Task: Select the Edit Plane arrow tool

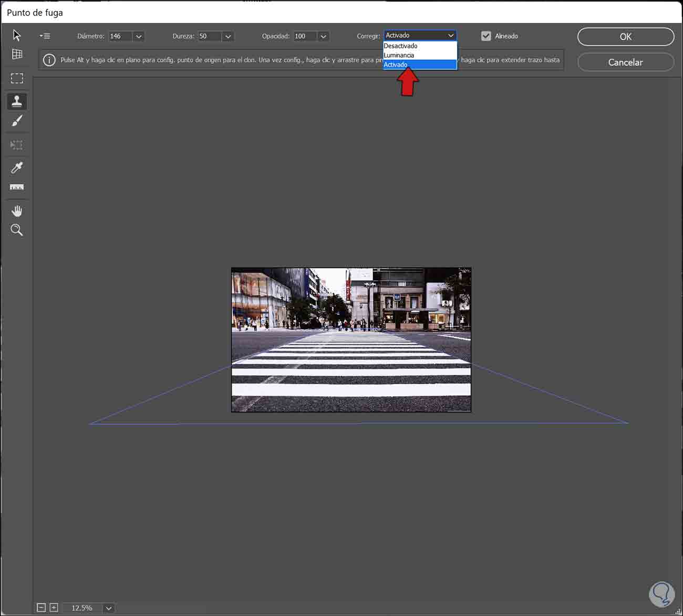Action: (17, 35)
